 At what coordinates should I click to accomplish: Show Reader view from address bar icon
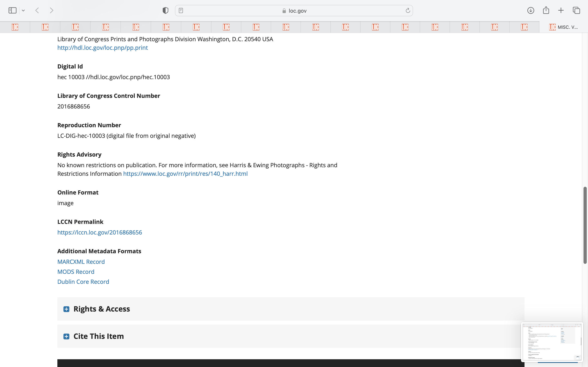coord(181,10)
